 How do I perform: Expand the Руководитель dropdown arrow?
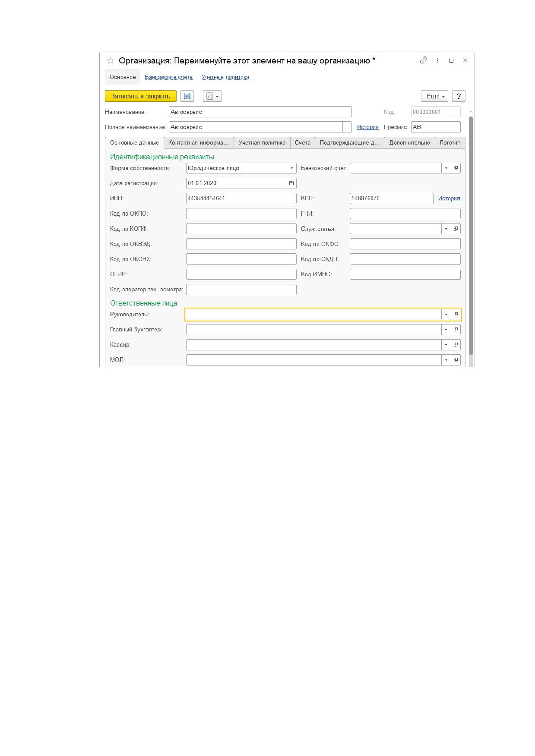446,315
